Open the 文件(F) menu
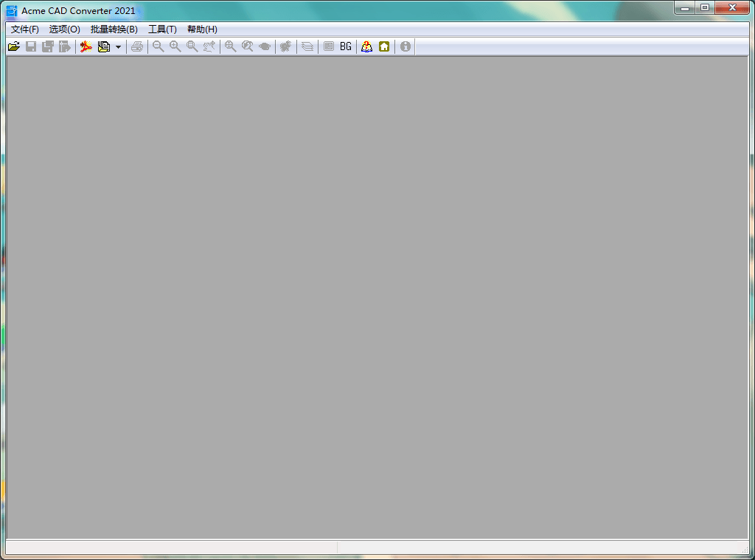The image size is (755, 560). coord(25,29)
